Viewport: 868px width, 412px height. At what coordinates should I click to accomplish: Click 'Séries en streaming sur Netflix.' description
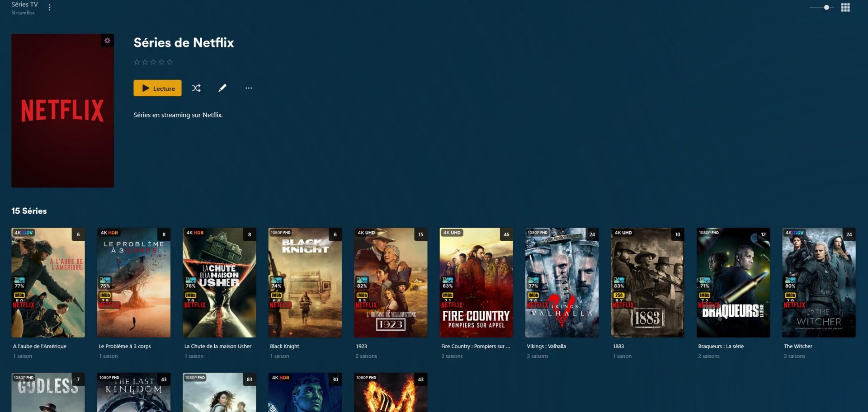click(178, 115)
